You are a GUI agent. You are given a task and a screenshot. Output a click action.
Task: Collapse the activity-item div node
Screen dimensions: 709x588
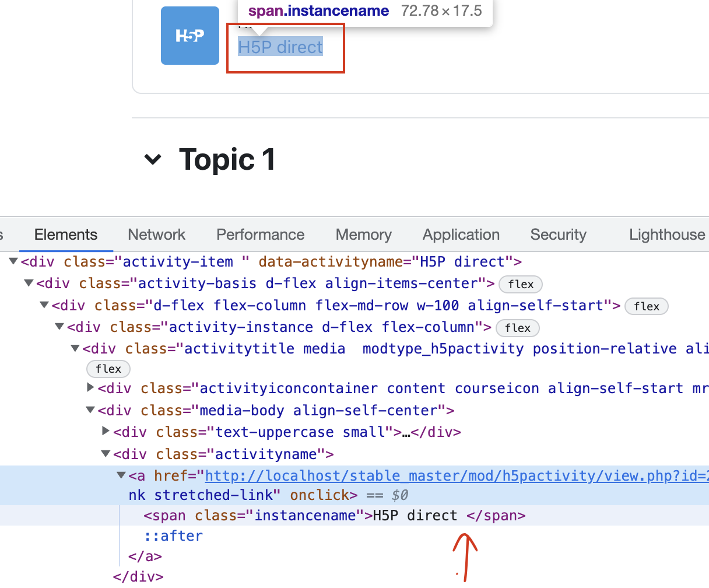tap(13, 261)
